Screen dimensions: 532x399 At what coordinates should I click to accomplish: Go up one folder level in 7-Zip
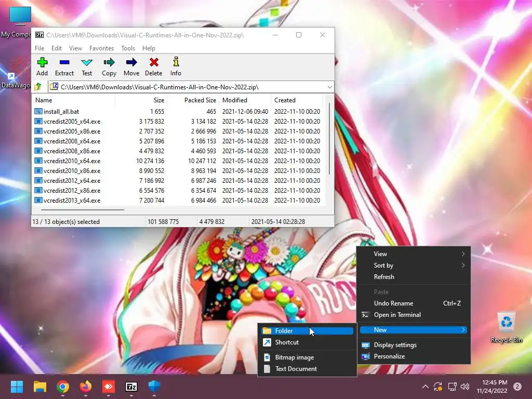click(x=38, y=87)
